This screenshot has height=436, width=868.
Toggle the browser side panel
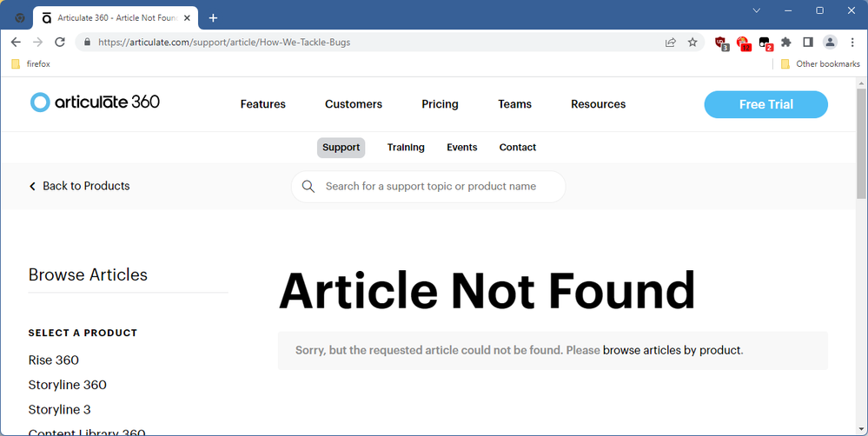click(808, 42)
